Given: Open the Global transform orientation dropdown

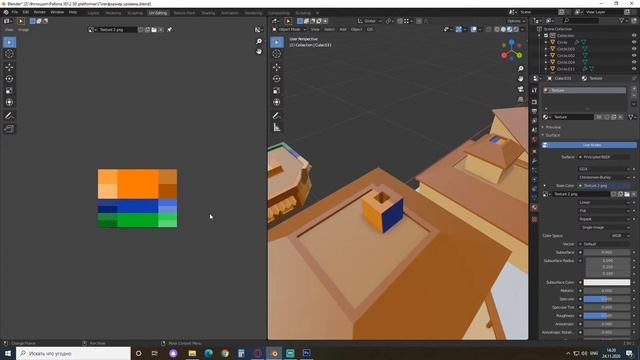Looking at the screenshot, I should pyautogui.click(x=370, y=21).
